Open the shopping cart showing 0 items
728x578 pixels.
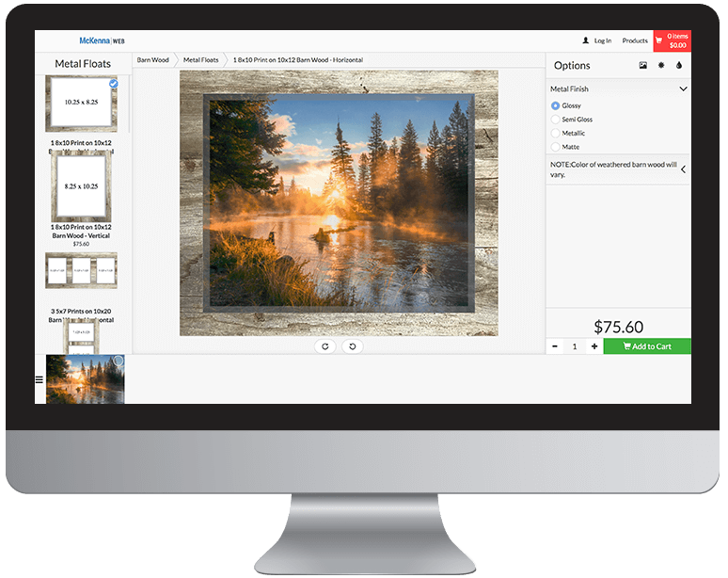[x=672, y=40]
